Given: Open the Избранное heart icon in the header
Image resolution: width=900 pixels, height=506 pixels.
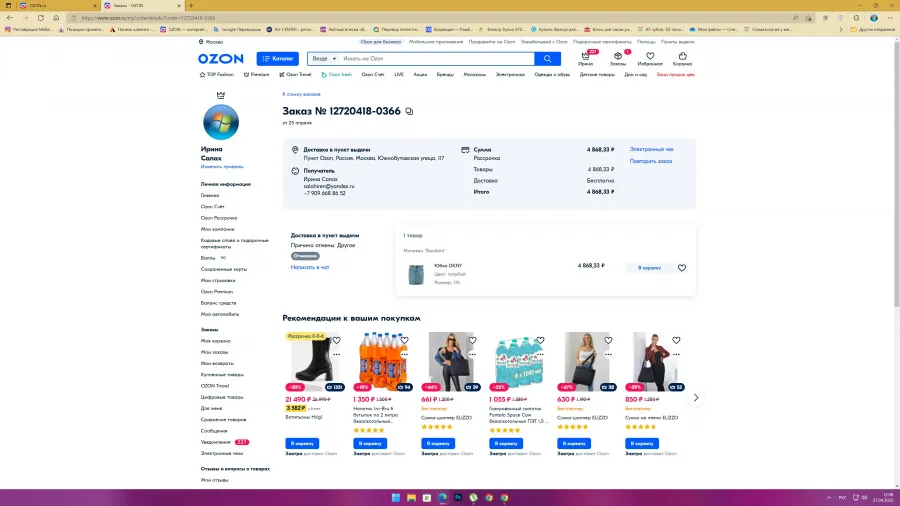Looking at the screenshot, I should 650,58.
